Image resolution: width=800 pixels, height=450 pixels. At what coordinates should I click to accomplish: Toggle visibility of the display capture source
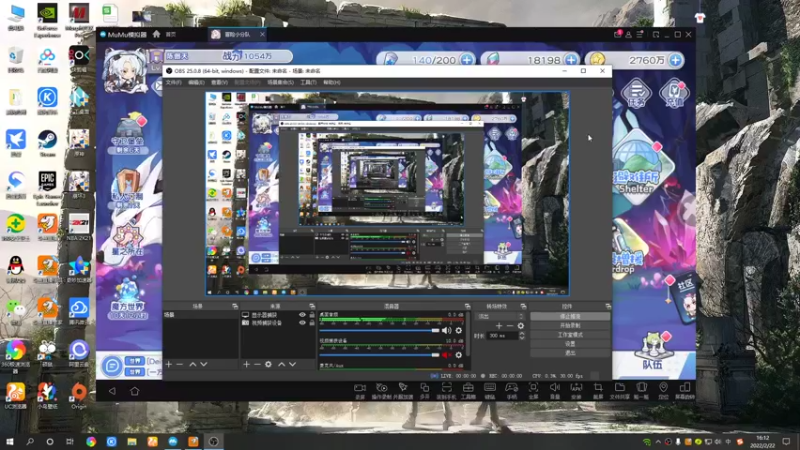(302, 315)
